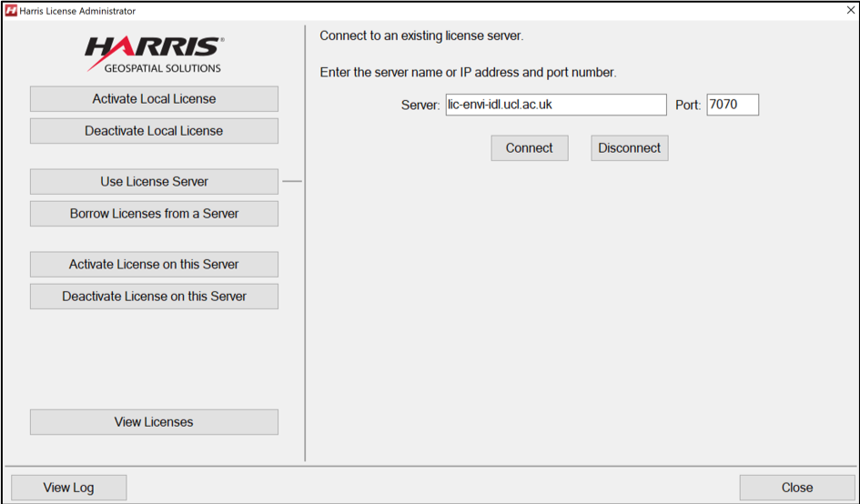Screen dimensions: 860x504
Task: Click 'Connect to an existing license server.' text
Action: tap(421, 36)
